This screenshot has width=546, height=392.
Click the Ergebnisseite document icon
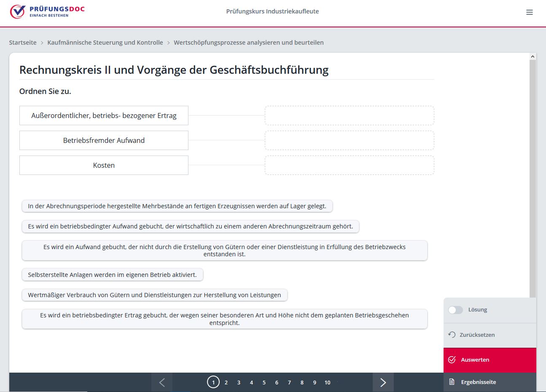click(x=452, y=382)
